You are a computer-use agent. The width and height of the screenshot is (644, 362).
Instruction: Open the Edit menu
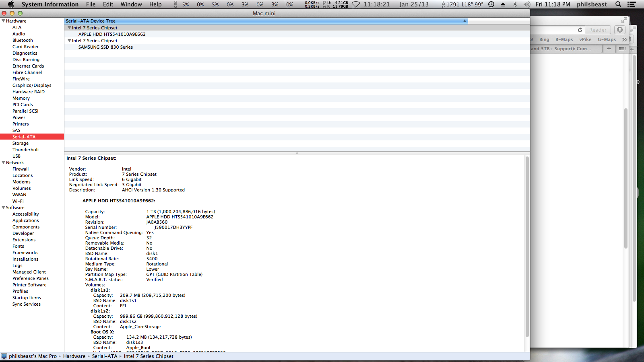pyautogui.click(x=108, y=4)
